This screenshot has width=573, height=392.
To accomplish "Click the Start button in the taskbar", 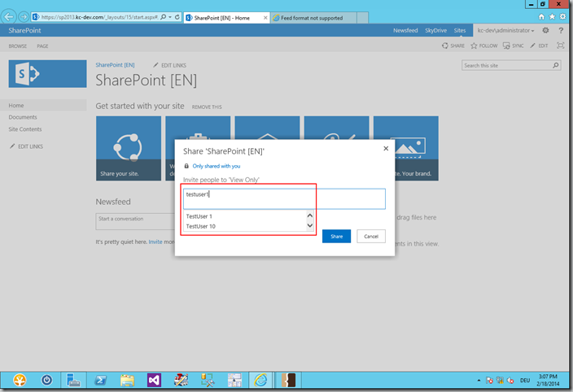I will (x=20, y=381).
